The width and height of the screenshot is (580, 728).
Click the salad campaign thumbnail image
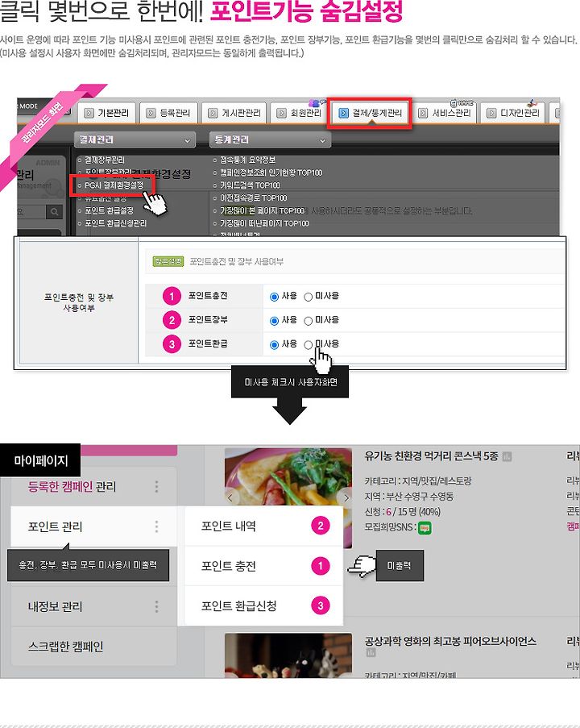(288, 497)
